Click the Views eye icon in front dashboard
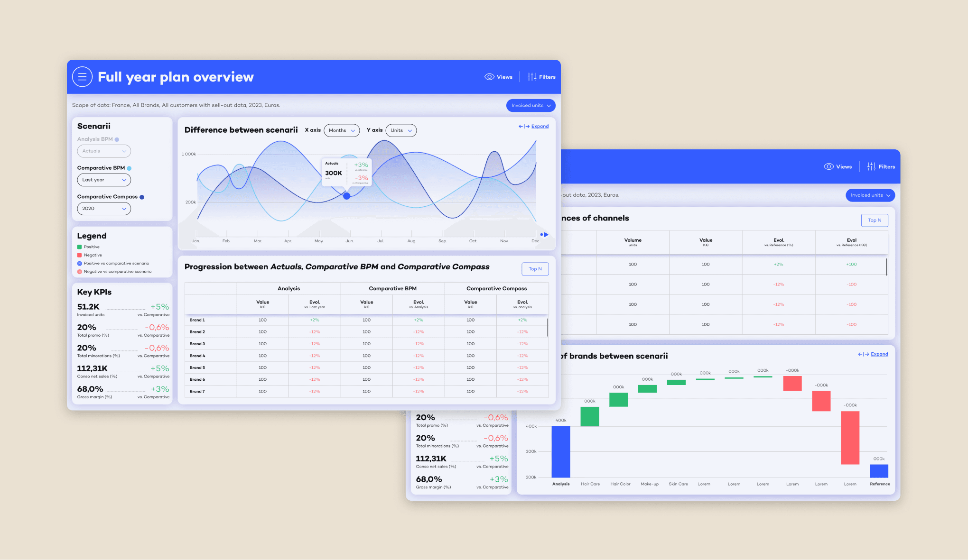Viewport: 968px width, 560px height. click(489, 77)
